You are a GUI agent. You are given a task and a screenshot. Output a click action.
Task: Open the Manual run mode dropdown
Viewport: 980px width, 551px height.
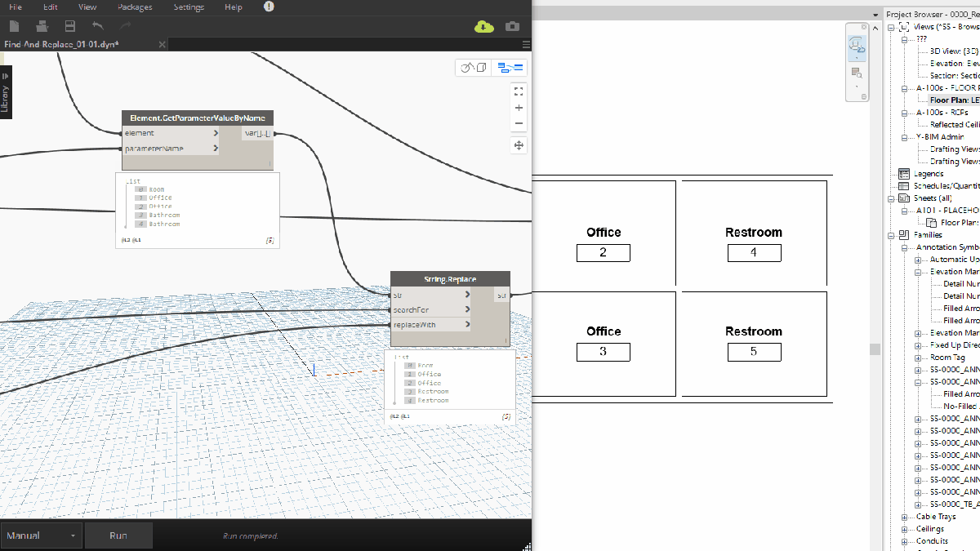(x=72, y=535)
